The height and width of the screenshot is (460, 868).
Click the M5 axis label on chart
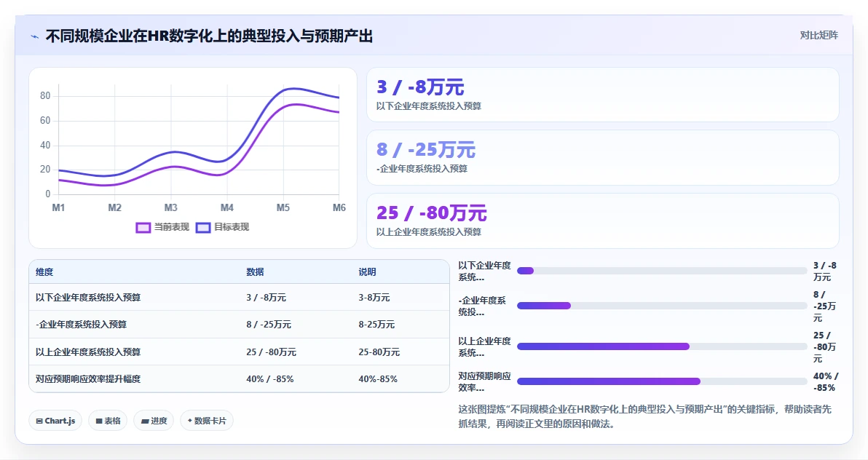click(x=283, y=207)
